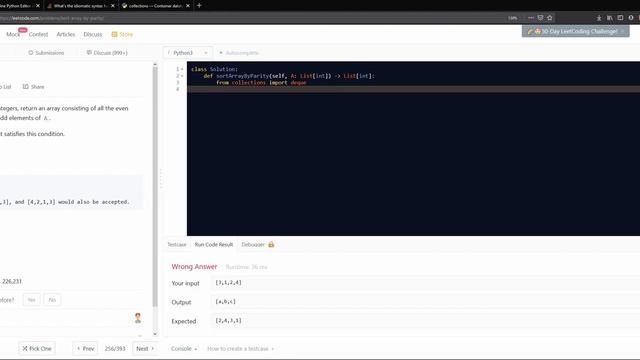
Task: Open the Python3 language dropdown
Action: pyautogui.click(x=188, y=53)
